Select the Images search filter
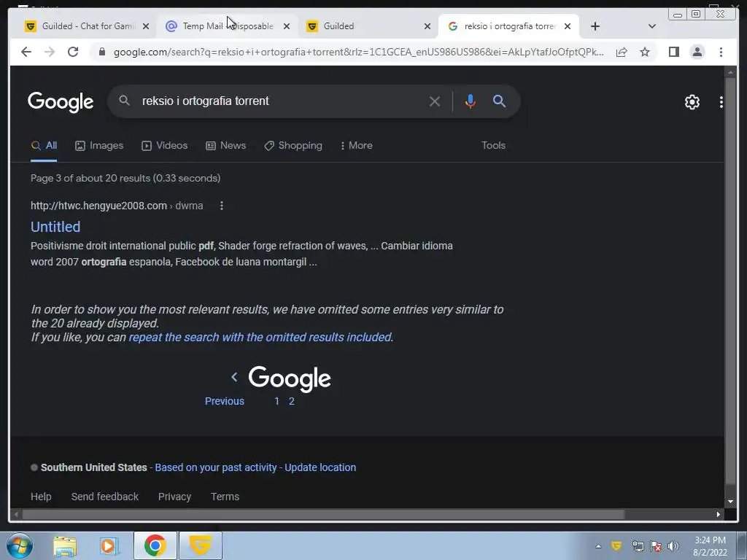Image resolution: width=747 pixels, height=560 pixels. click(99, 146)
